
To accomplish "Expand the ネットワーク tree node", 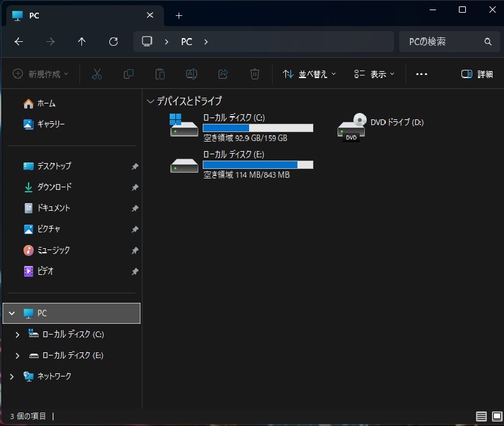I will (x=11, y=376).
